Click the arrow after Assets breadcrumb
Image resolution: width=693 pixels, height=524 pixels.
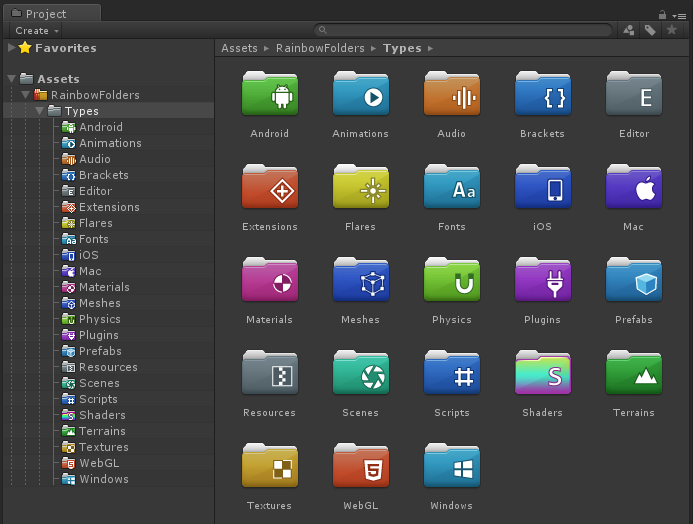click(x=267, y=48)
